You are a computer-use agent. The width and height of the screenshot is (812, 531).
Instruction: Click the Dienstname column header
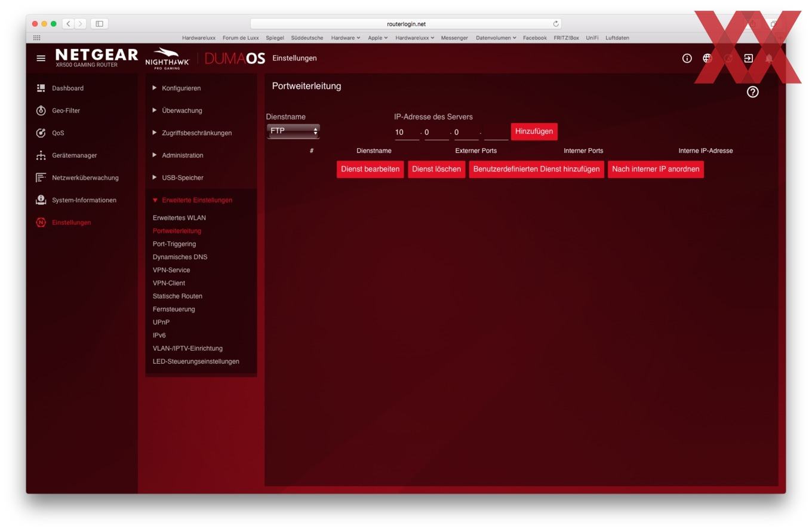[x=374, y=151]
